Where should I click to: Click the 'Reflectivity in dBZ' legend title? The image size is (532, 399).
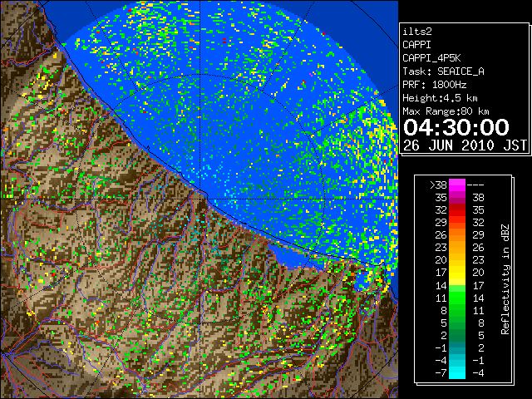(x=505, y=279)
